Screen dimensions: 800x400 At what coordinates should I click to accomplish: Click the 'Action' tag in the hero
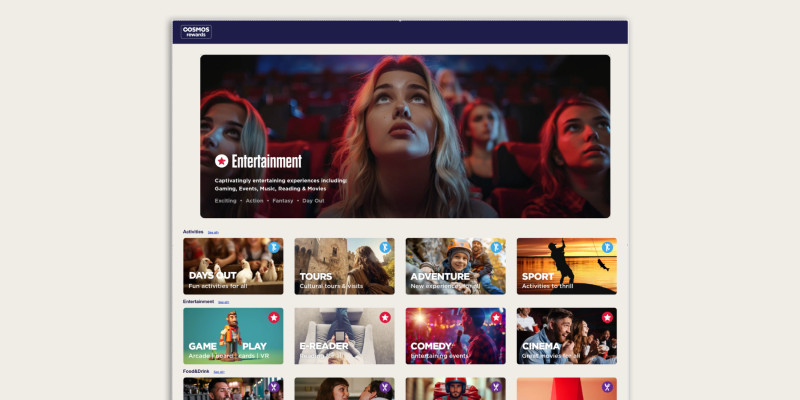pyautogui.click(x=255, y=201)
